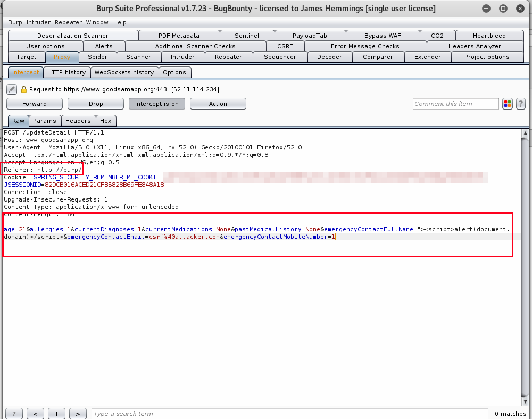The width and height of the screenshot is (532, 419).
Task: Click the search help question mark button
Action: click(x=14, y=414)
